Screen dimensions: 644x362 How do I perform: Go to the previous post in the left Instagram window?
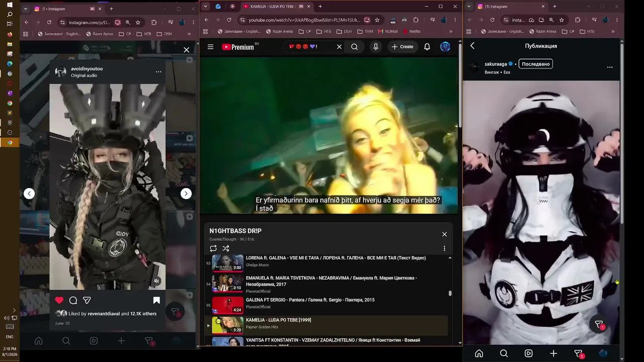click(x=29, y=194)
